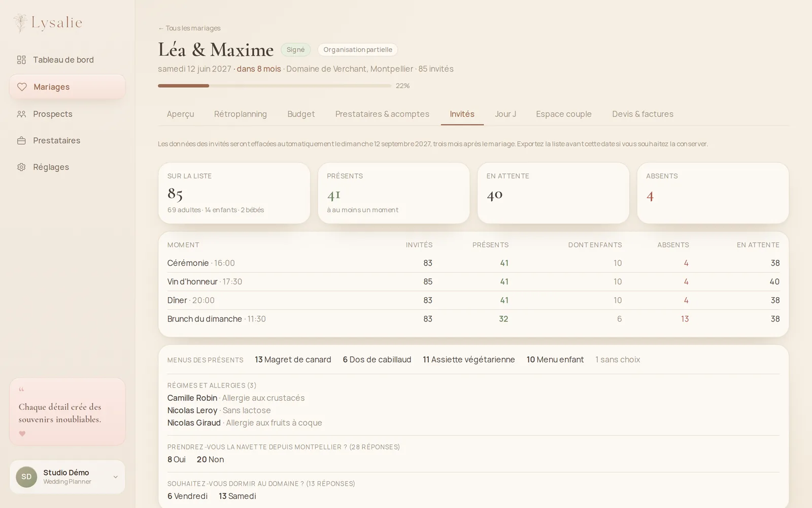Click the En attente 40 card

click(553, 193)
